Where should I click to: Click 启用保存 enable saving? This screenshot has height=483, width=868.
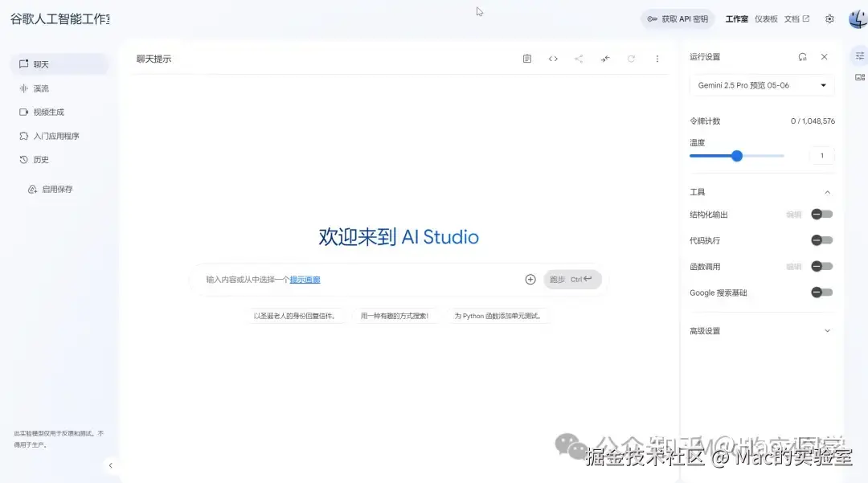click(51, 189)
